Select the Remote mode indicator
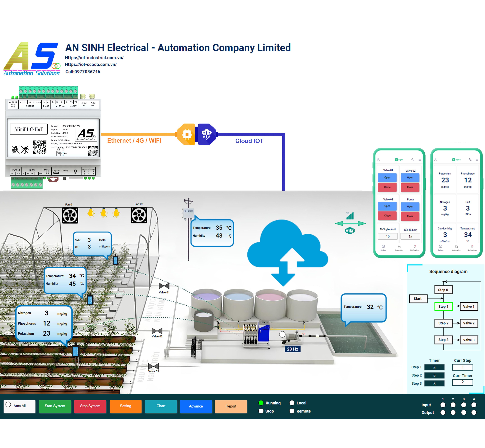Viewport: 485px width, 448px height. 292,411
